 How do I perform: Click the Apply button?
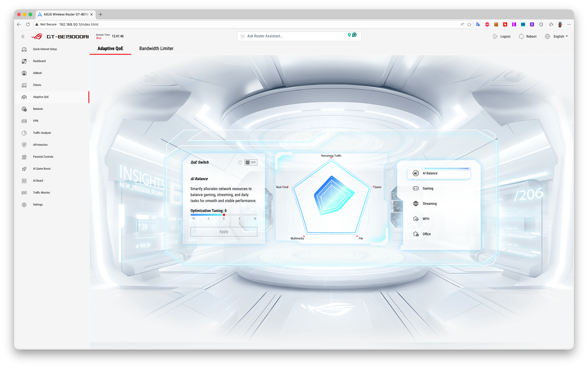pos(224,231)
